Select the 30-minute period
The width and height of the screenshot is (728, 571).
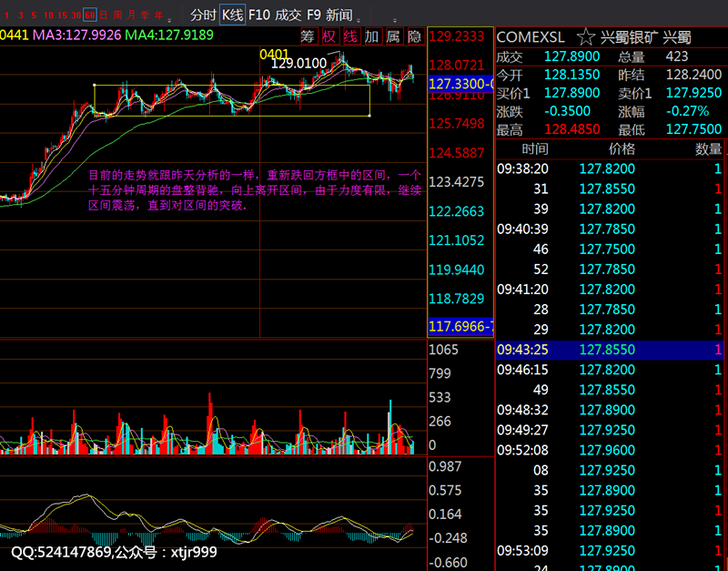click(76, 15)
